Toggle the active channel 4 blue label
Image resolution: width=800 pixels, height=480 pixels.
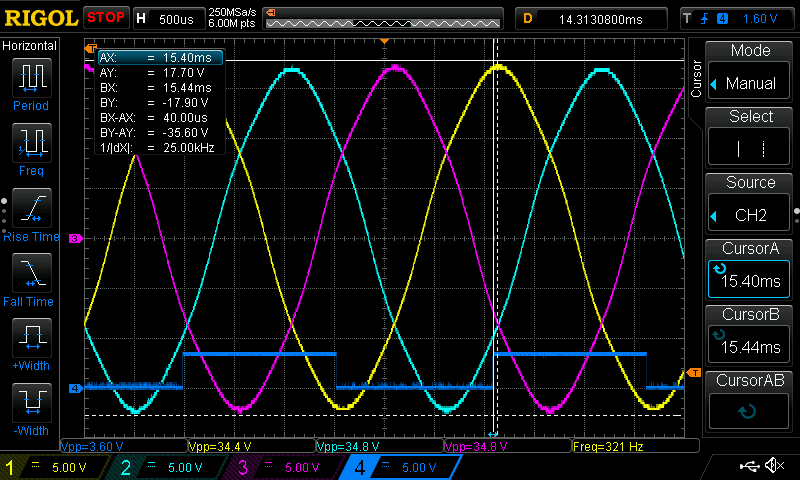click(401, 467)
